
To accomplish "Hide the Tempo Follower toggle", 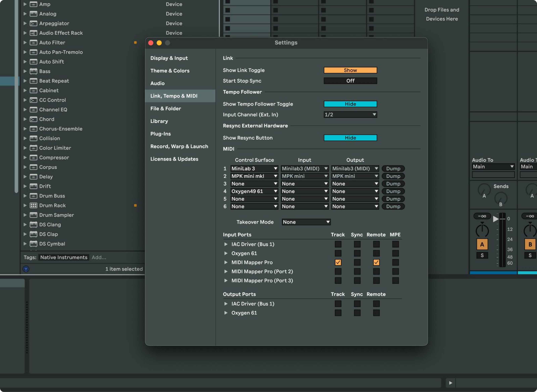I will 350,104.
